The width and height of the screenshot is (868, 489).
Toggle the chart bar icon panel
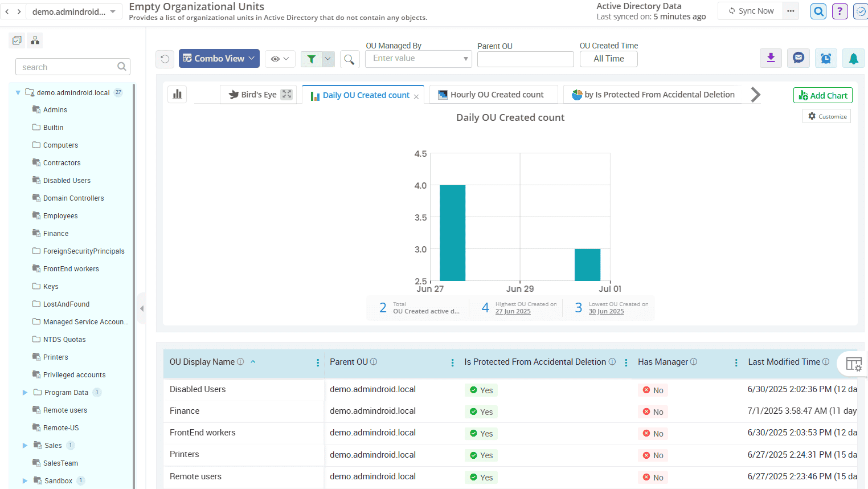[x=178, y=95]
